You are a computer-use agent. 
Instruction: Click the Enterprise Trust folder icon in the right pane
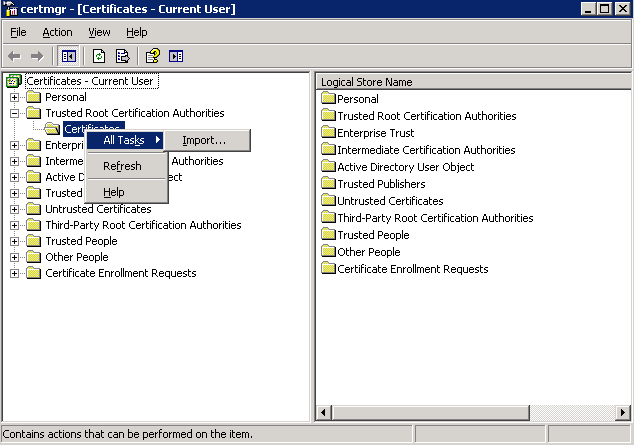pos(329,132)
